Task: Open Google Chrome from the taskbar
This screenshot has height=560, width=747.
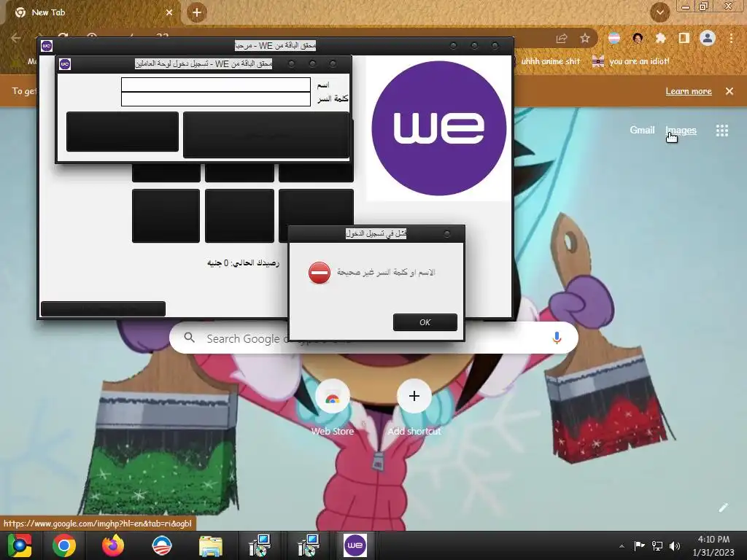Action: [64, 545]
